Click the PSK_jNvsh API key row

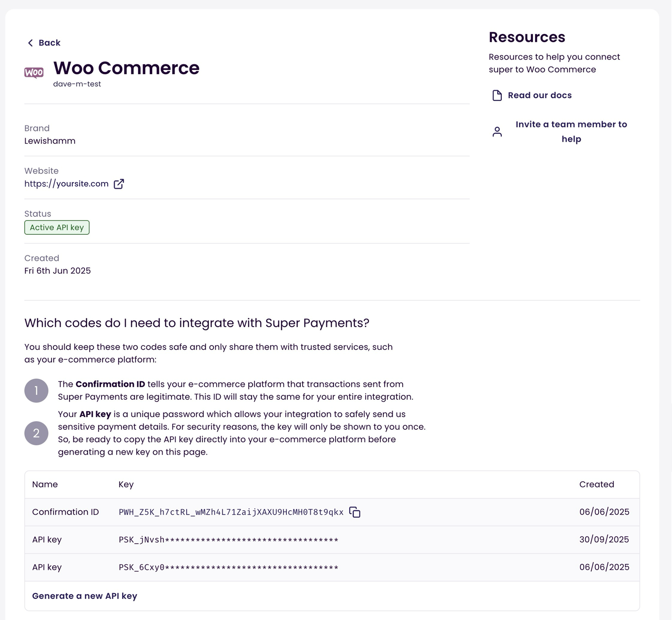[x=228, y=539]
